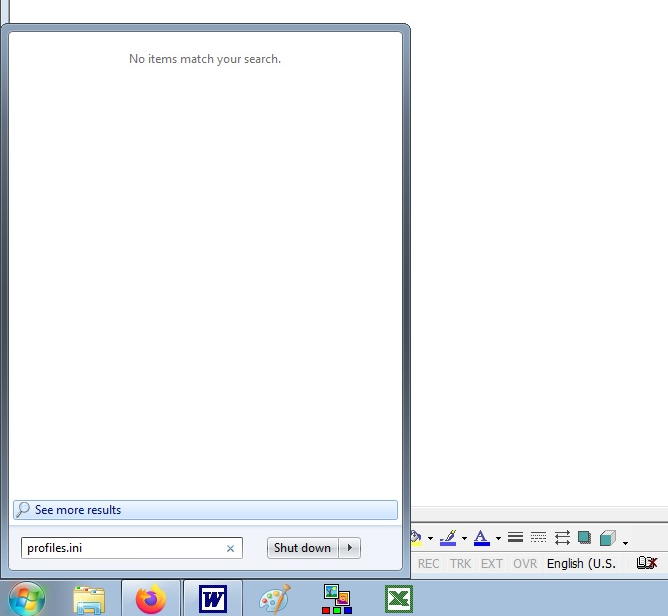Image resolution: width=668 pixels, height=616 pixels.
Task: Choose 3-D Style cube icon in Word
Action: (608, 538)
